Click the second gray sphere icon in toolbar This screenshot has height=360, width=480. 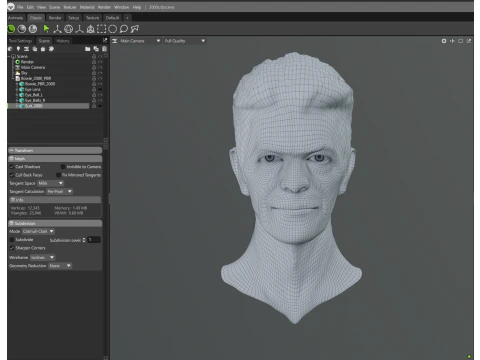(22, 29)
